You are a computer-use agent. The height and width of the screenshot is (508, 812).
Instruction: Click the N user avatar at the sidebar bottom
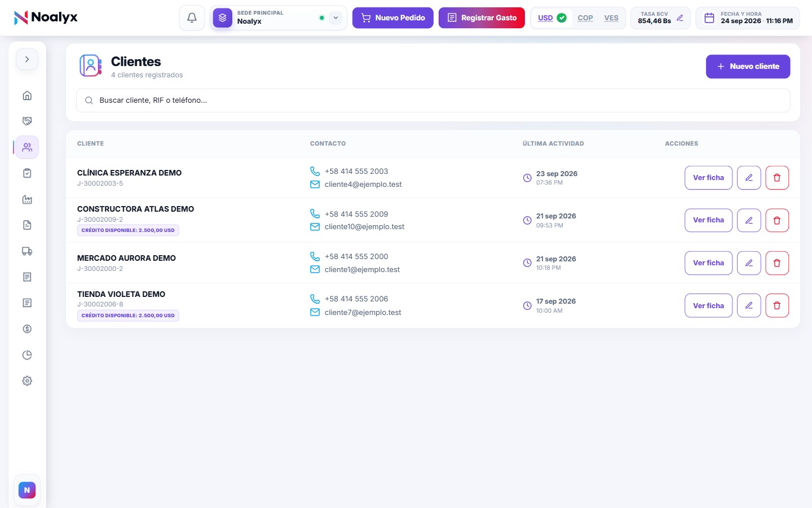27,490
